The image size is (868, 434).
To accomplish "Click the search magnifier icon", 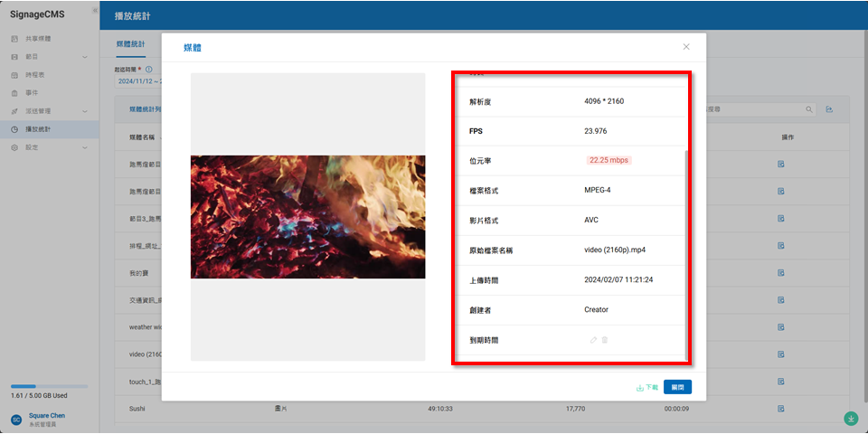I will click(x=809, y=109).
